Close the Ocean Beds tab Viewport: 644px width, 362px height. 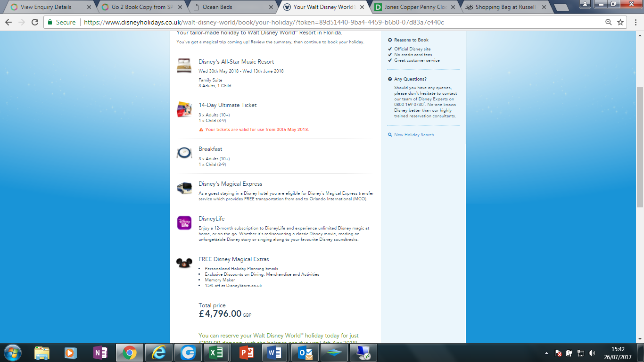tap(271, 7)
